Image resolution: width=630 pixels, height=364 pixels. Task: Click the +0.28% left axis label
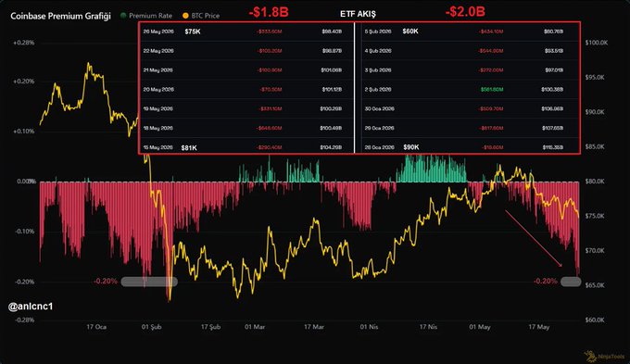pos(24,43)
